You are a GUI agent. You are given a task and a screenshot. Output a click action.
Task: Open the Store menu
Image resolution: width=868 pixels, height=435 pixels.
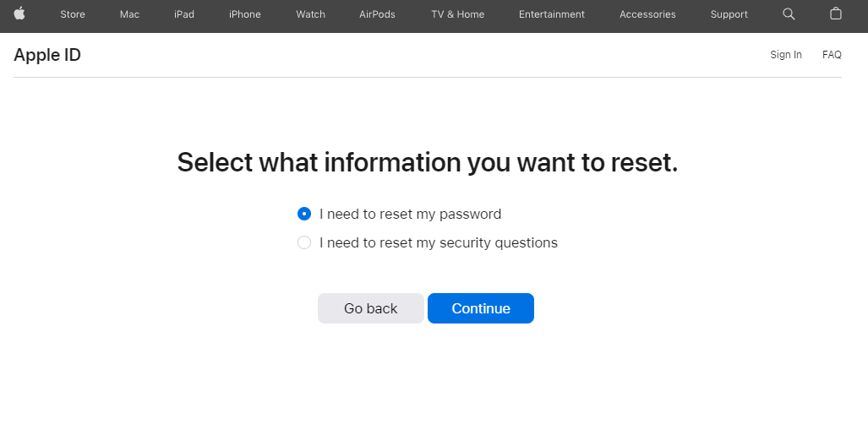[73, 14]
